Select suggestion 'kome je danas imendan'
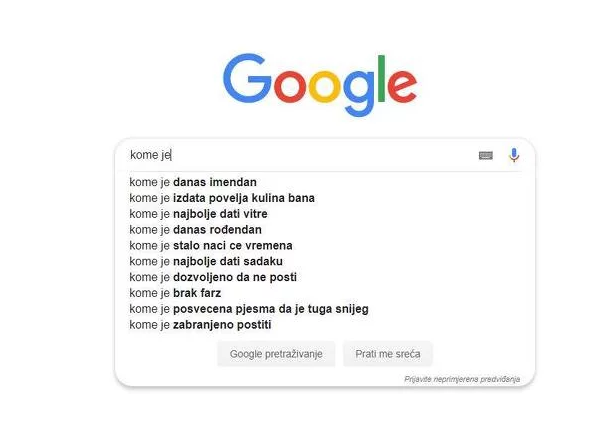 pos(193,182)
